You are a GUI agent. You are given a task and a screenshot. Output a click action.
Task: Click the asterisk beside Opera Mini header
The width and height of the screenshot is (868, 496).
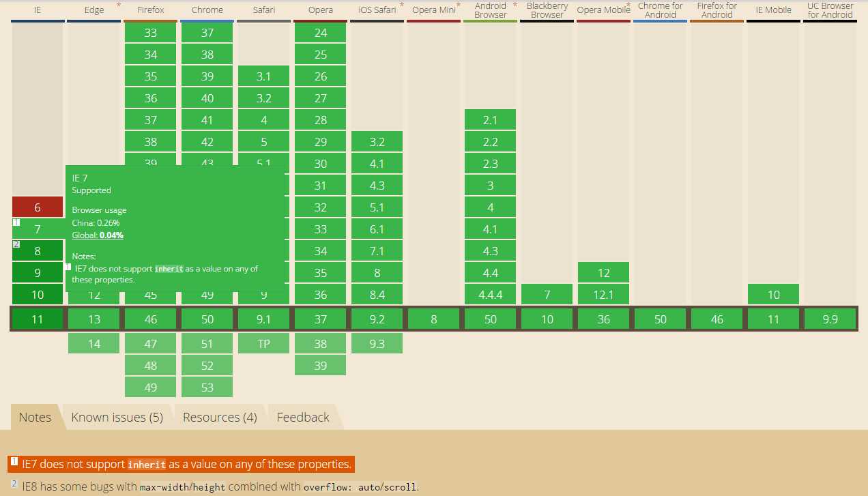(459, 5)
